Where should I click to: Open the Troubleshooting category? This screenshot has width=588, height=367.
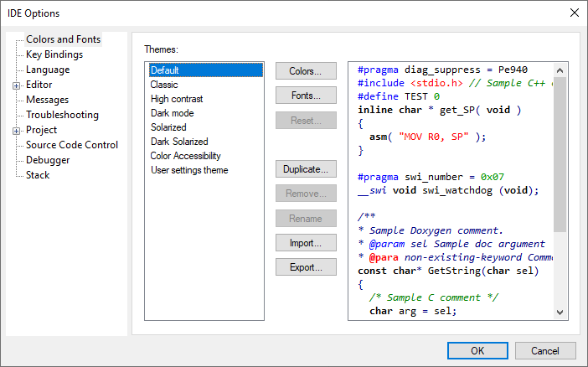click(62, 115)
